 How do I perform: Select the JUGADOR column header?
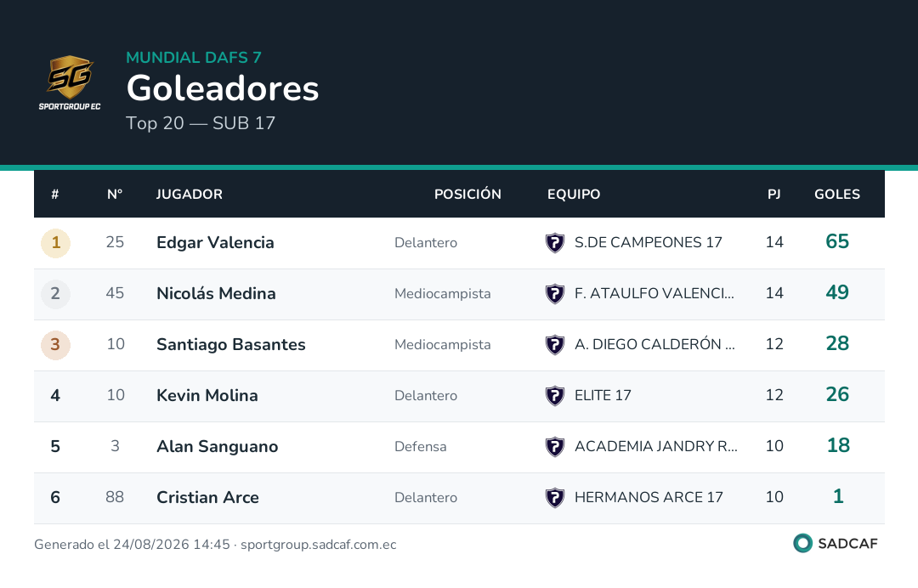(x=189, y=195)
